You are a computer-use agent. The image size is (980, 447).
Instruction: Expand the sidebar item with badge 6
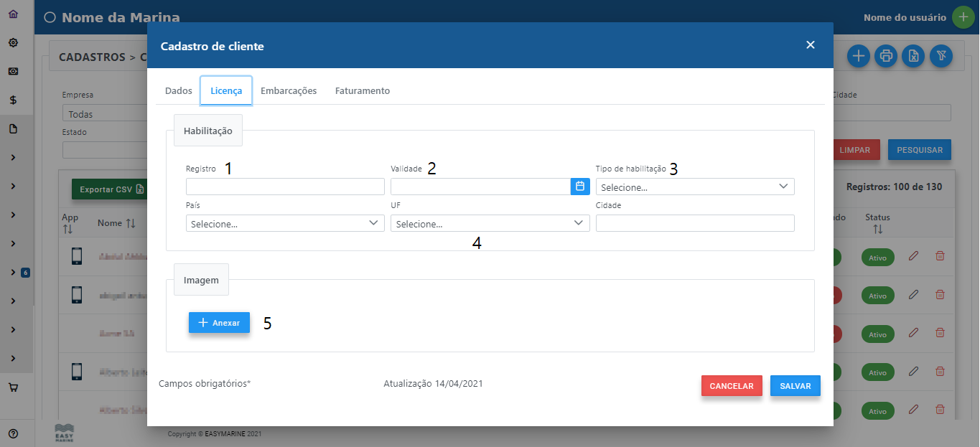click(14, 273)
